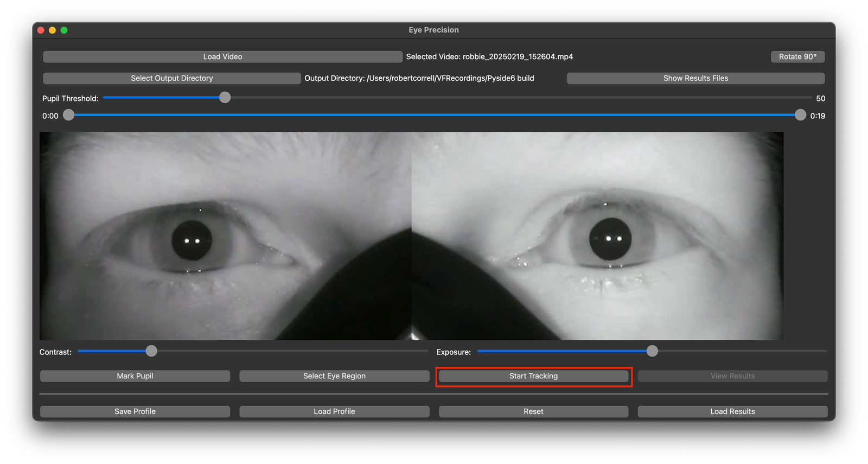The image size is (868, 464).
Task: Click the video timeline end handle at 0:19
Action: (800, 115)
